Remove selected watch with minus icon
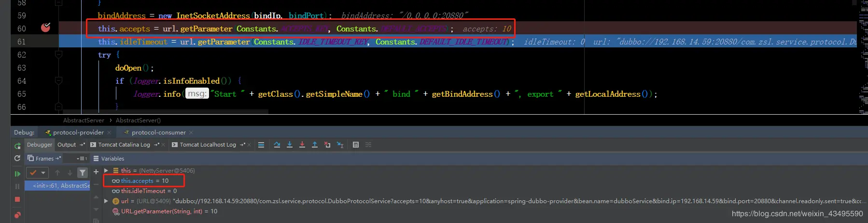868x223 pixels. pyautogui.click(x=96, y=184)
